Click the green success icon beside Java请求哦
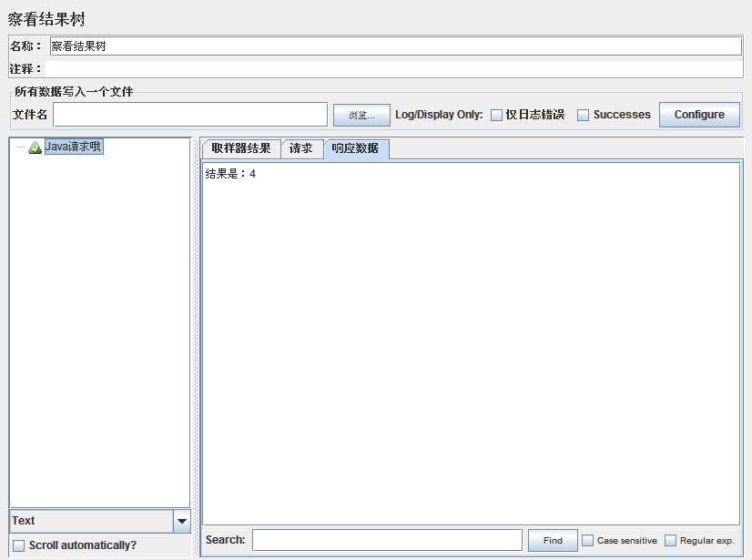Image resolution: width=752 pixels, height=560 pixels. (35, 148)
